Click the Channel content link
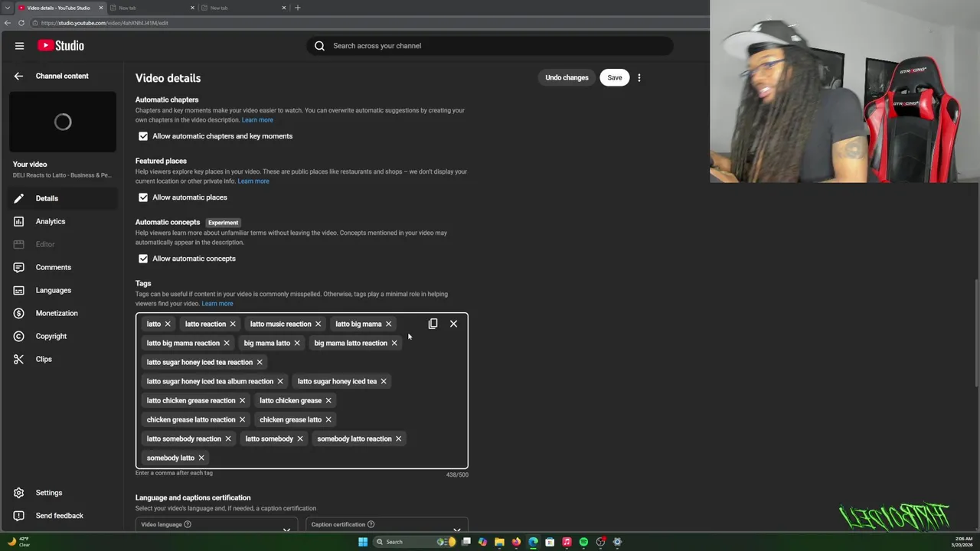This screenshot has height=551, width=980. tap(62, 76)
